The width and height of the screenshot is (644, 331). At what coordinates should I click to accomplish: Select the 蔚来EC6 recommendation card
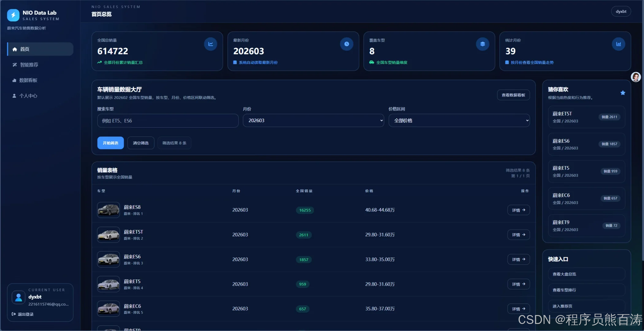tap(586, 198)
